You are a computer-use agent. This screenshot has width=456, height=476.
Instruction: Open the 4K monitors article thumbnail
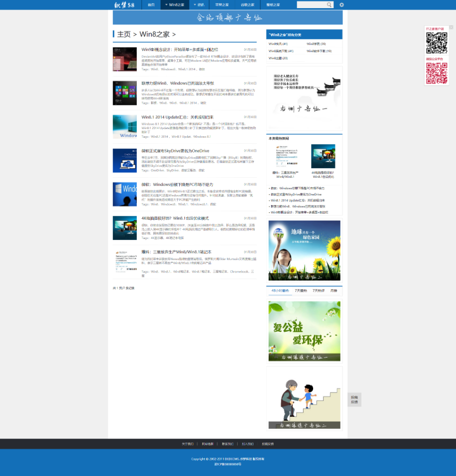pos(125,228)
